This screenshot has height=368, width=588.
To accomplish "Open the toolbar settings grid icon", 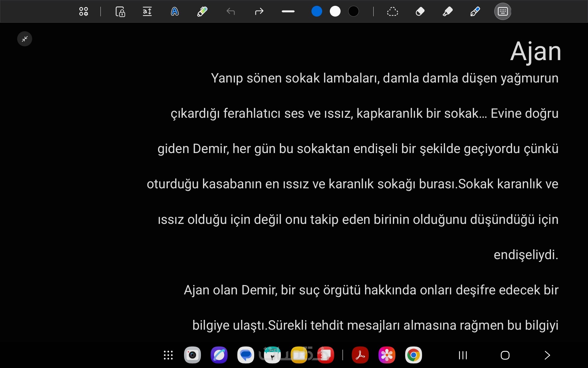I will point(84,12).
